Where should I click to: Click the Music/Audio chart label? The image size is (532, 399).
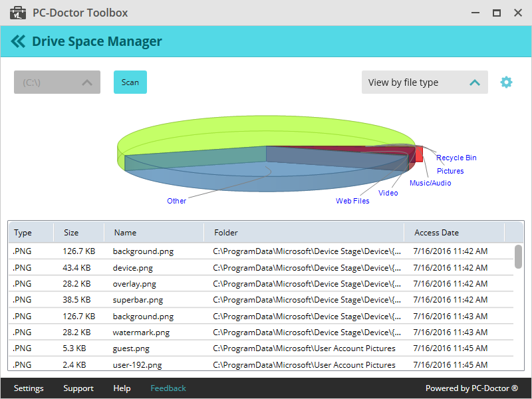[x=430, y=183]
